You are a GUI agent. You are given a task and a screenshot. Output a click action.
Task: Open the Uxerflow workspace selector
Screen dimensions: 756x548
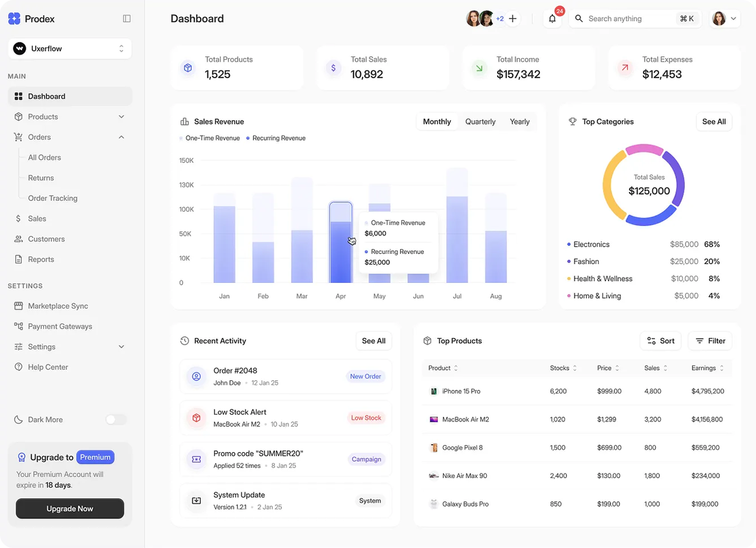[70, 49]
